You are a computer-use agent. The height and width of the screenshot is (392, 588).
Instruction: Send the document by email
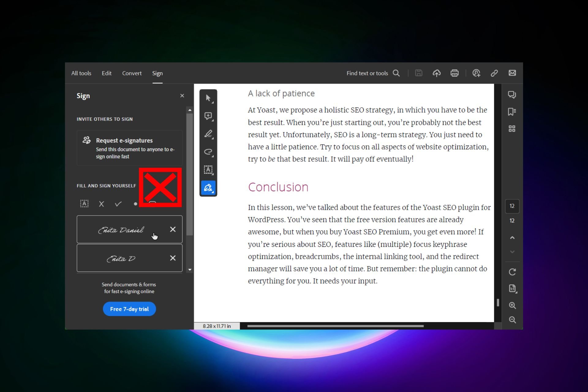[x=512, y=73]
